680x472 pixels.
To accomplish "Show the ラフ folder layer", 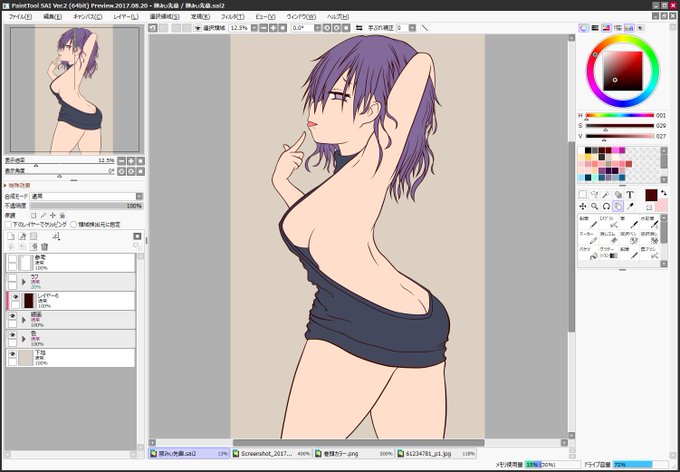I will tap(13, 278).
